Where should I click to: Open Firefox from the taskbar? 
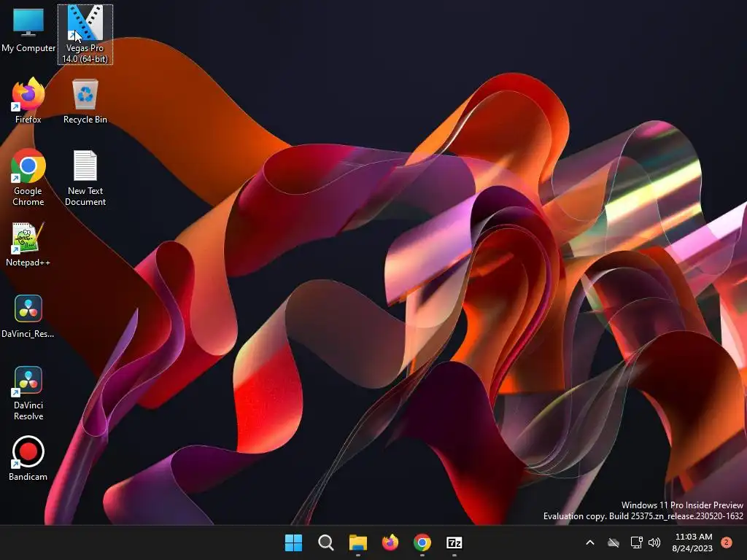click(390, 542)
